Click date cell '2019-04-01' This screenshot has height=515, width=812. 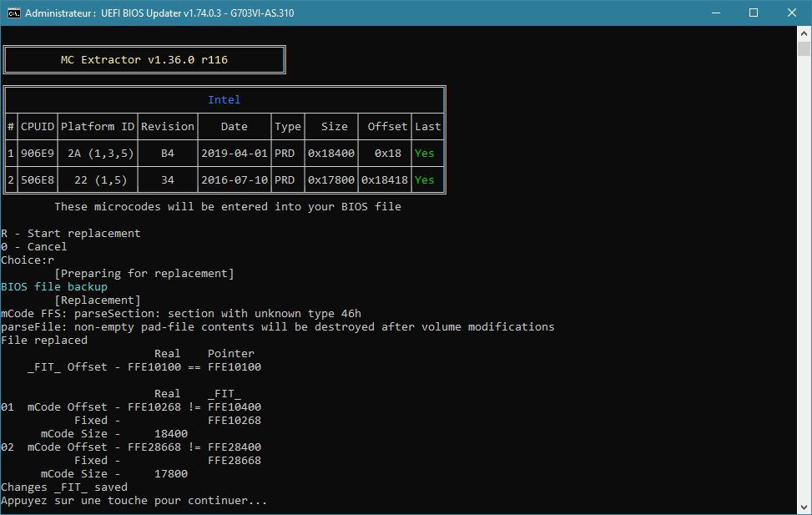coord(234,154)
